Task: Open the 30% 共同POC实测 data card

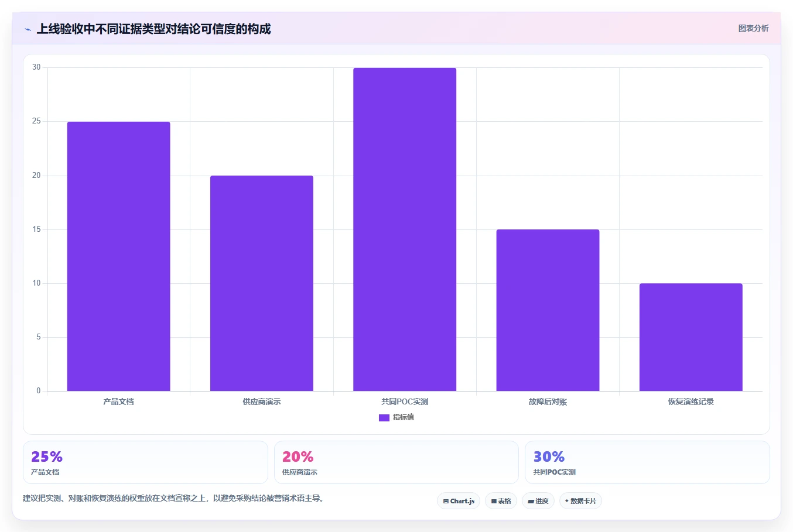Action: (647, 462)
